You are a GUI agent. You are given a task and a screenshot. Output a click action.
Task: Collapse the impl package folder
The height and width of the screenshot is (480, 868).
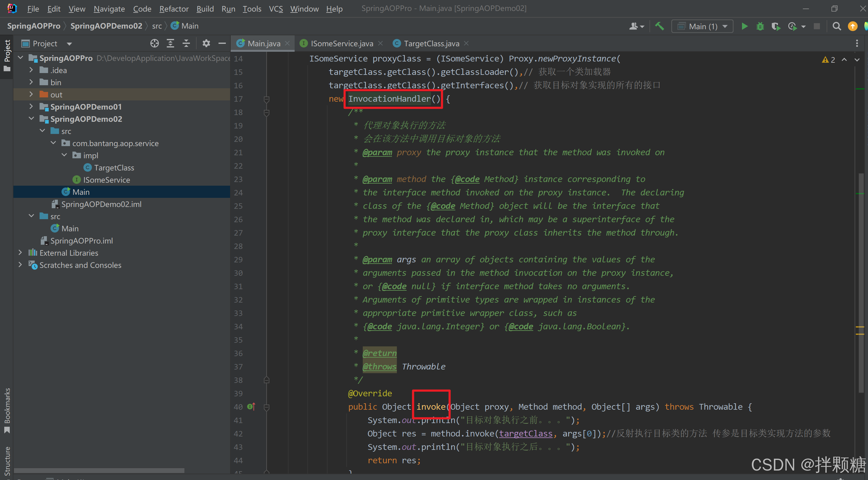coord(64,156)
